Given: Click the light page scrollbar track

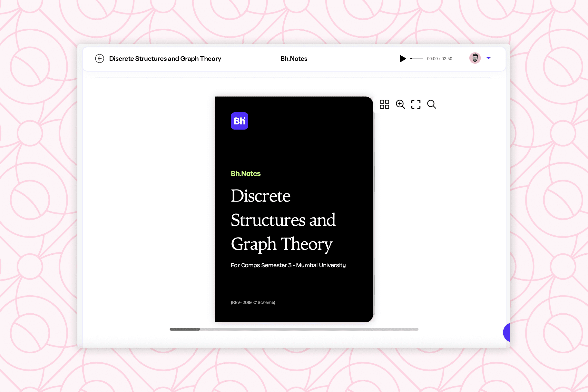Looking at the screenshot, I should pos(309,329).
